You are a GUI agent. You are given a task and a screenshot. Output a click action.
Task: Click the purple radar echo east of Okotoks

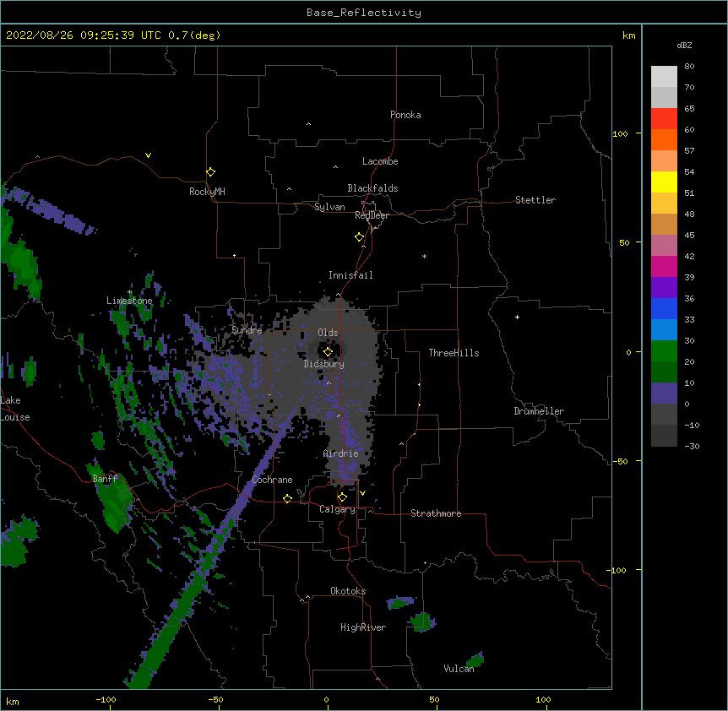click(399, 602)
